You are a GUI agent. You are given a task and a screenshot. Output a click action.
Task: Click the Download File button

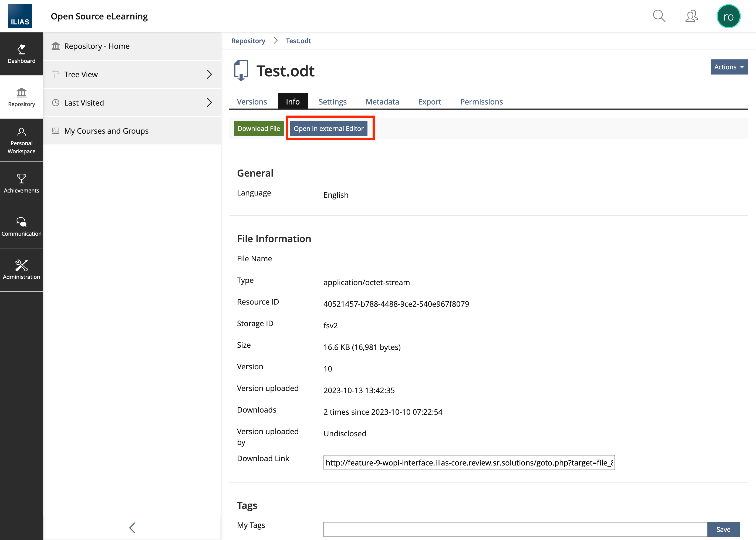point(259,129)
